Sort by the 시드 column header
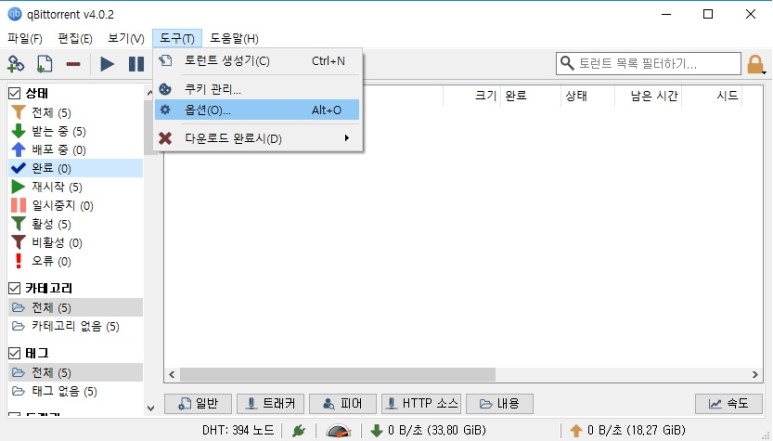The image size is (773, 441). tap(712, 96)
